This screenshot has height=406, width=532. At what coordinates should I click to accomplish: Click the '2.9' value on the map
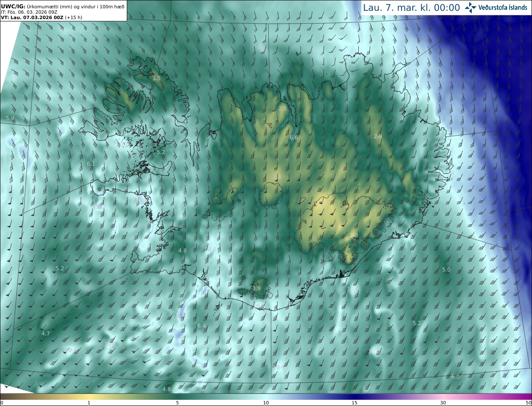[378, 137]
